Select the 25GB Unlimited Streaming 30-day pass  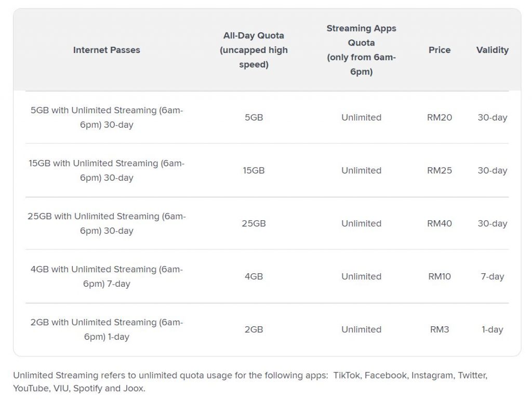107,223
